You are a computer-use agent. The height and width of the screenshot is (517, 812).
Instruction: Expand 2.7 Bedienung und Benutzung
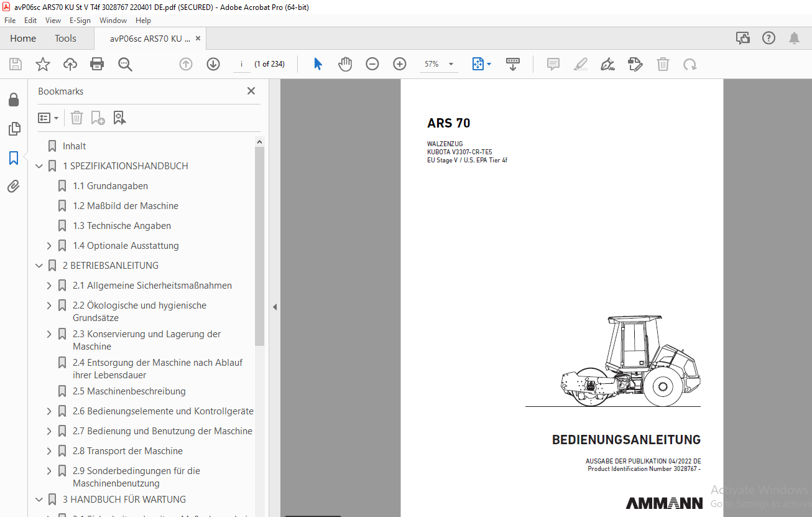[49, 431]
